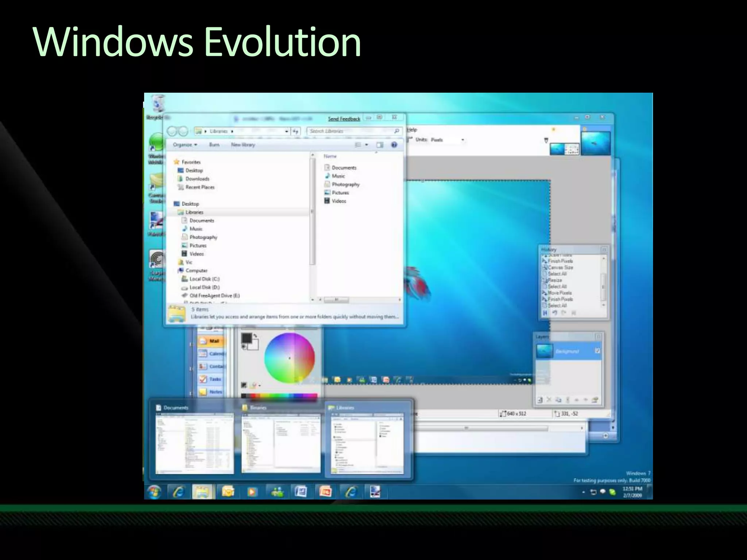Open the palette dropdown arrow in Colors panel
This screenshot has height=560, width=747.
259,385
